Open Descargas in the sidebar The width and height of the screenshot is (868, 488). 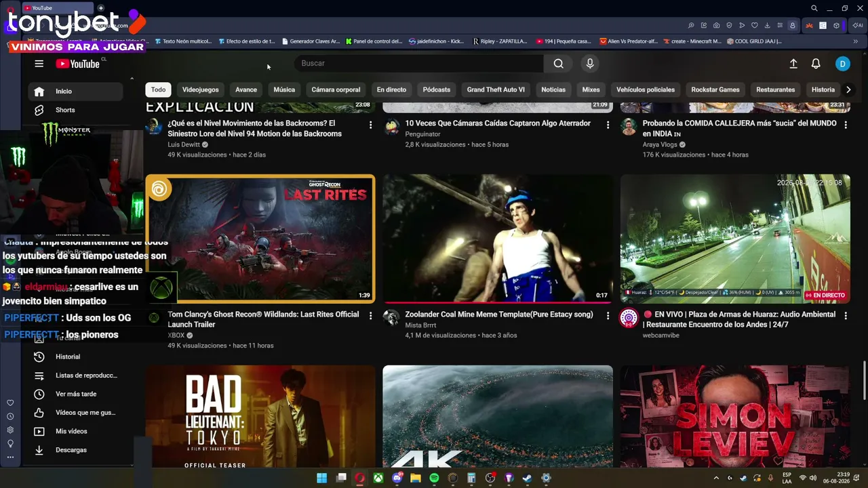76,450
